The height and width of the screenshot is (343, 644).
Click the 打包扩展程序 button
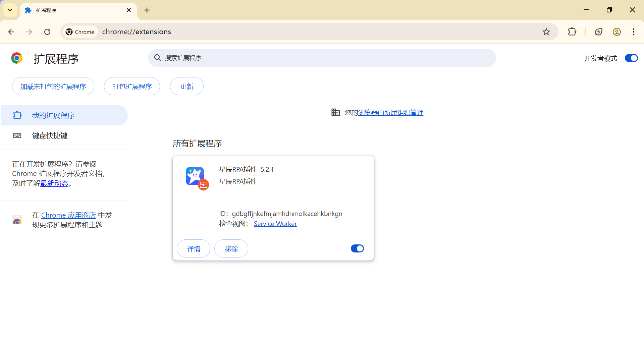[132, 87]
